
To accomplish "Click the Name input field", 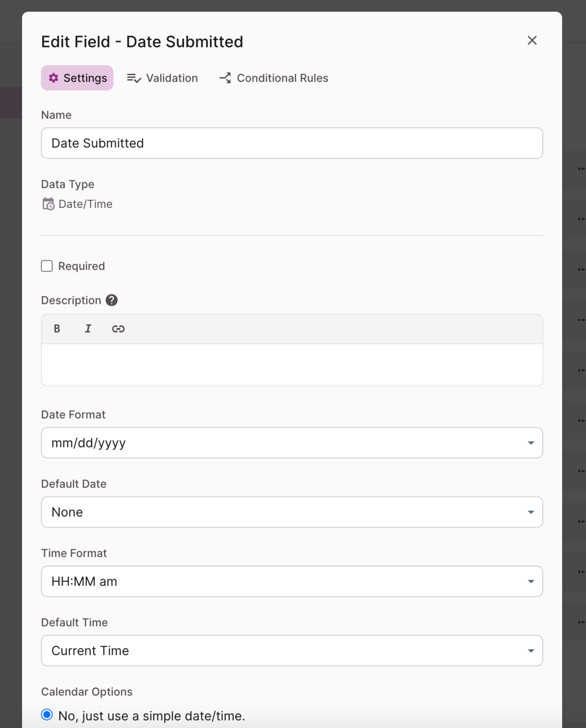I will 292,143.
